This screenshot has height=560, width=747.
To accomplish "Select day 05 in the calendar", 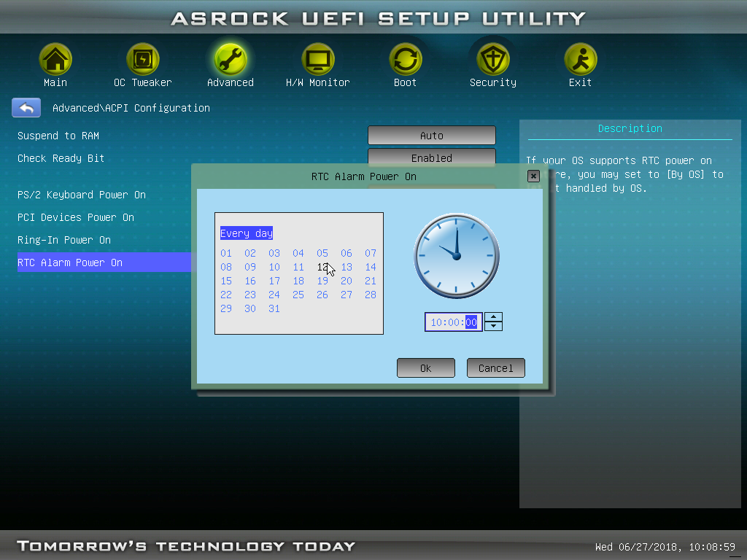I will (322, 253).
